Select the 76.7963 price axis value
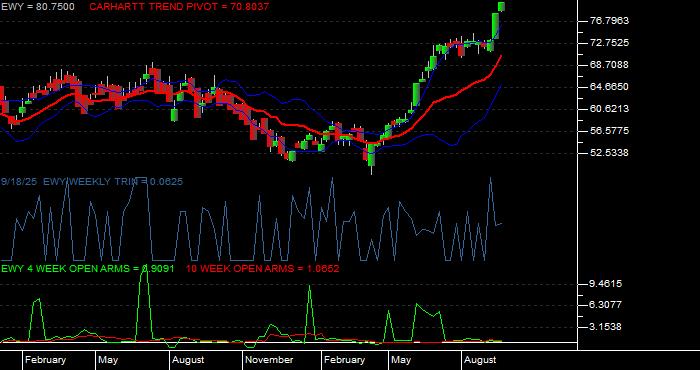Screen dimensions: 700x370 tap(609, 21)
